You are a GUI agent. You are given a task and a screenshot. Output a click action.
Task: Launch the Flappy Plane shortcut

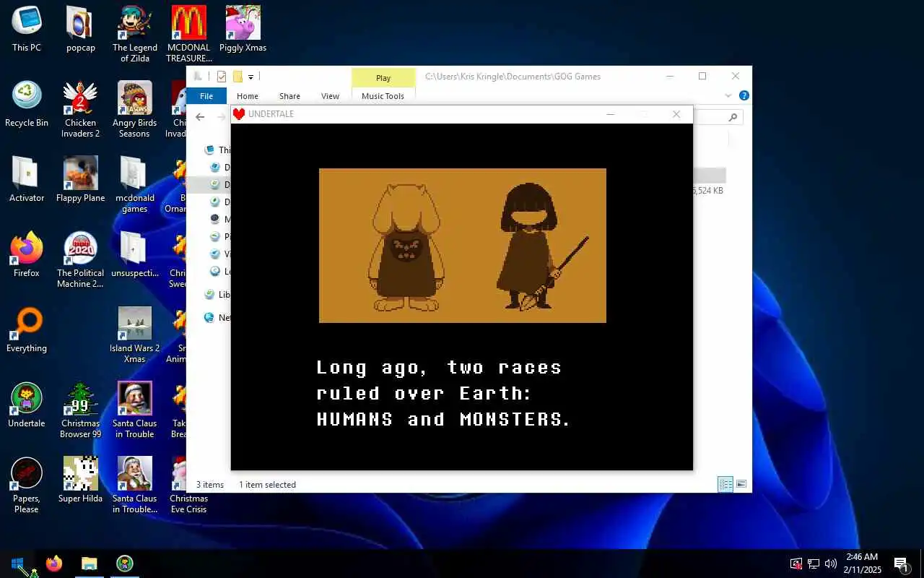pyautogui.click(x=80, y=179)
